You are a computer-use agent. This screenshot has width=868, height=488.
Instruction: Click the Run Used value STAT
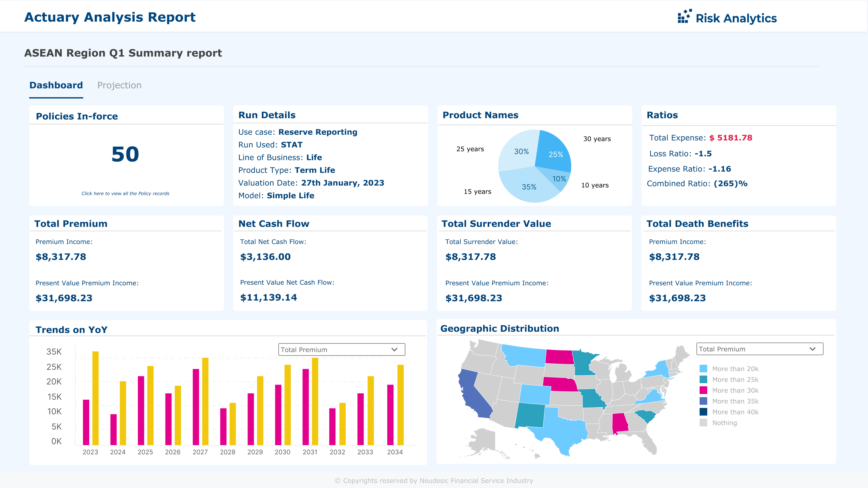coord(291,145)
